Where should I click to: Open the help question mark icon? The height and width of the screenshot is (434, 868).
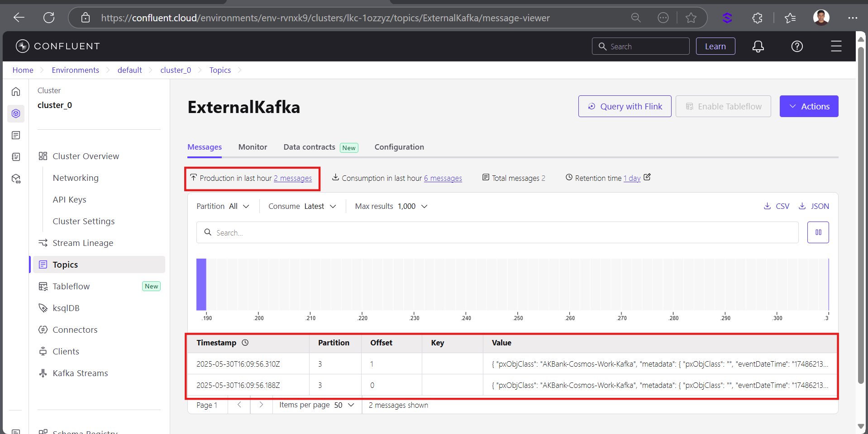click(797, 46)
